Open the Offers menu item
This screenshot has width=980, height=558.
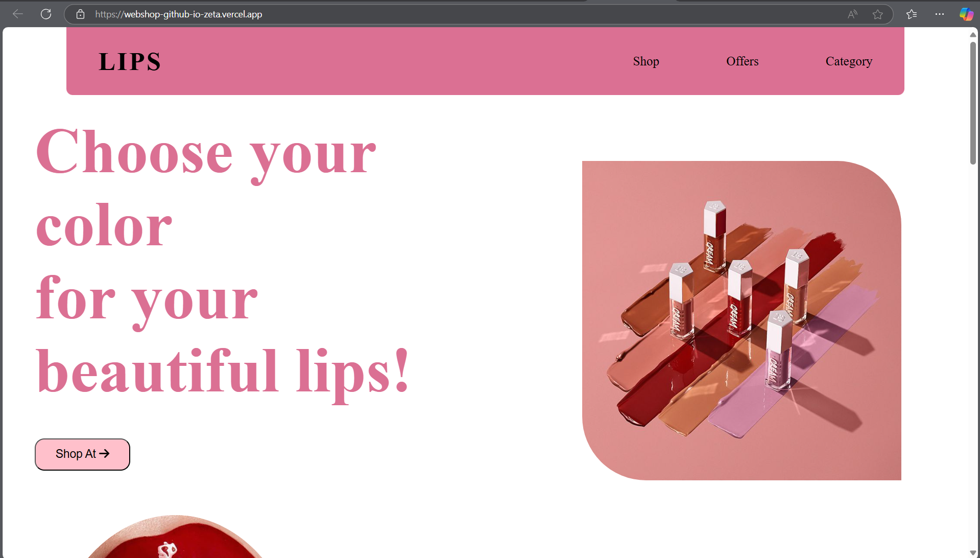pos(742,61)
